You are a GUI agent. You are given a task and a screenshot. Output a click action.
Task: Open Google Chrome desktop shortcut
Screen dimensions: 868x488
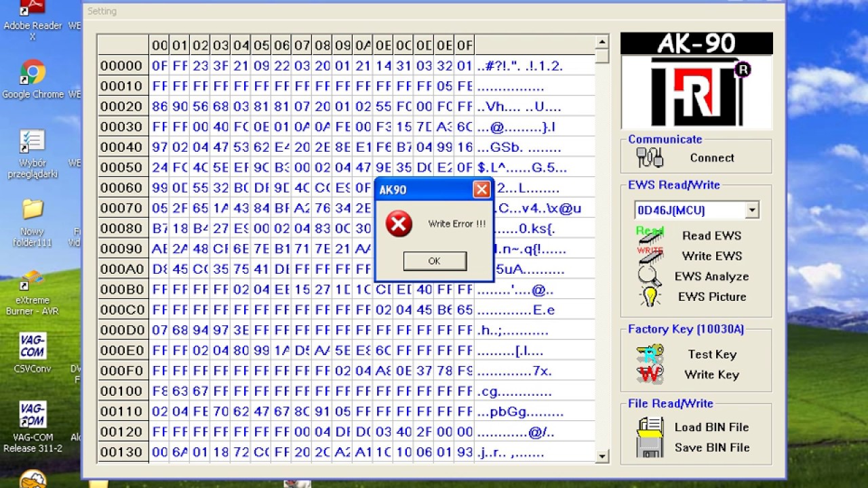(33, 79)
